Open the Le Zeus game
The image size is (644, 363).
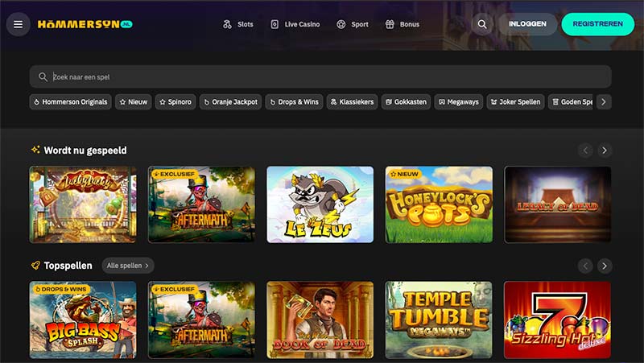(x=320, y=204)
